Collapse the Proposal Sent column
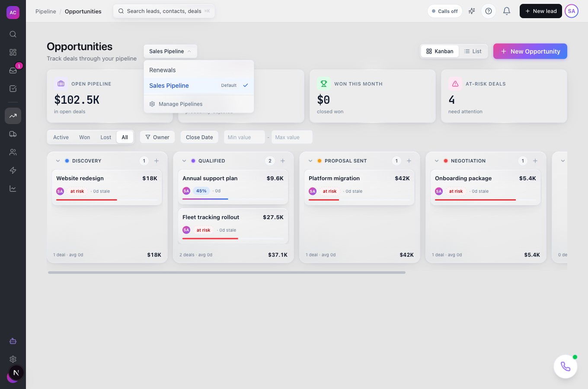588x389 pixels. point(310,161)
